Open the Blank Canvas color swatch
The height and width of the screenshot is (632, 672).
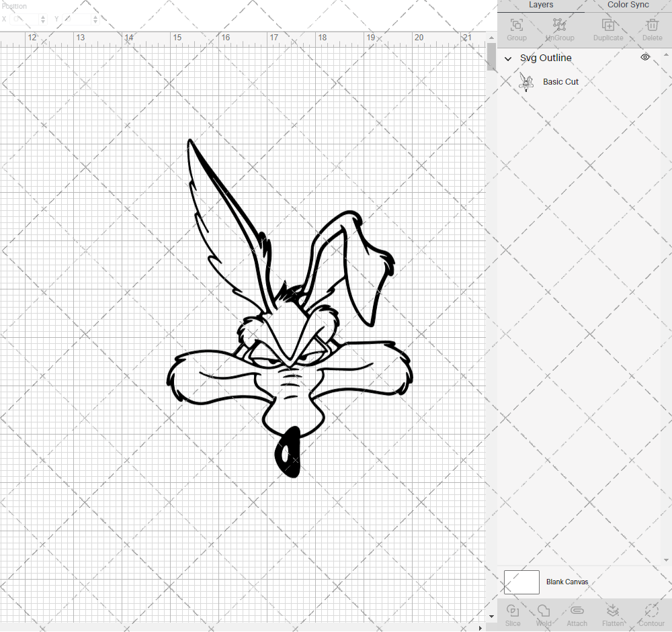(x=521, y=582)
